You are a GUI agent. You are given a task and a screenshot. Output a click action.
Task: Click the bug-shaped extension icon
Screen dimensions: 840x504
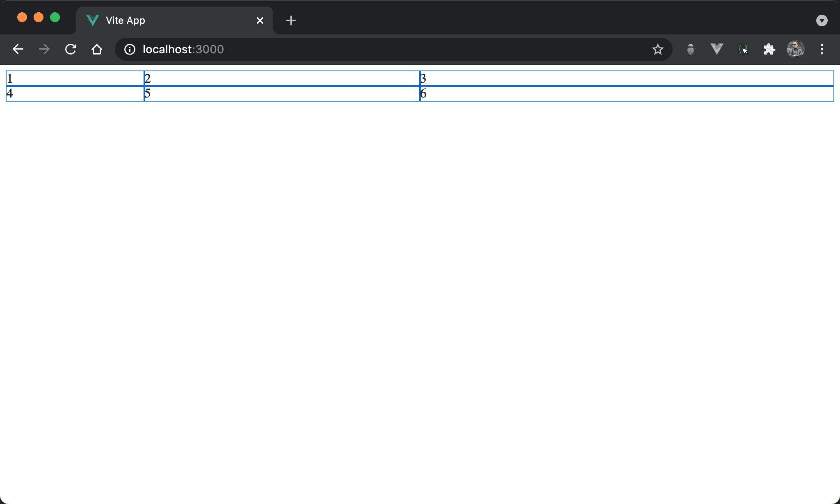click(x=691, y=50)
